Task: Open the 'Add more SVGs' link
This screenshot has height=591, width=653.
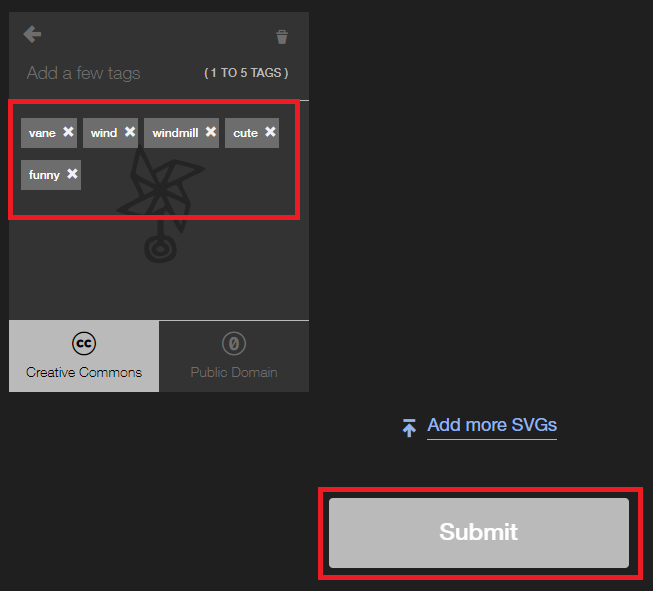Action: 492,425
